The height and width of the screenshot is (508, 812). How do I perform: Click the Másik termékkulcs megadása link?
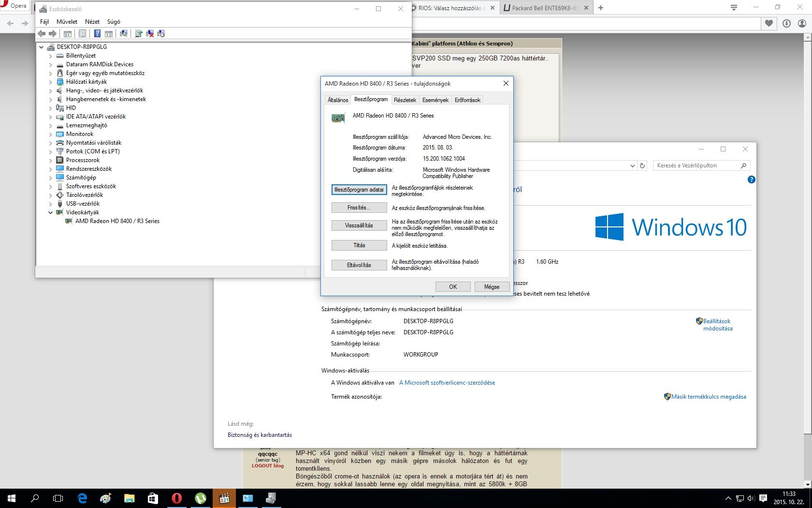[709, 397]
